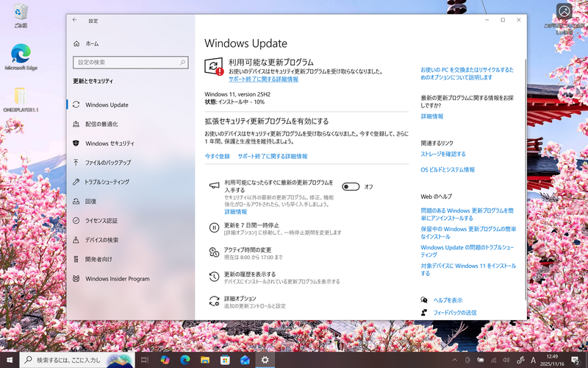This screenshot has height=368, width=588.
Task: Go back with the settings back arrow
Action: tap(75, 21)
